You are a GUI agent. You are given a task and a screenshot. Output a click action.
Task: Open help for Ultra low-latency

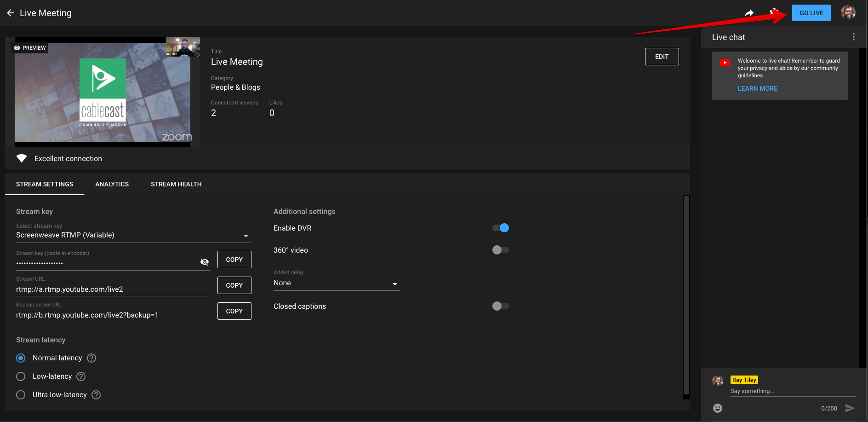click(96, 395)
